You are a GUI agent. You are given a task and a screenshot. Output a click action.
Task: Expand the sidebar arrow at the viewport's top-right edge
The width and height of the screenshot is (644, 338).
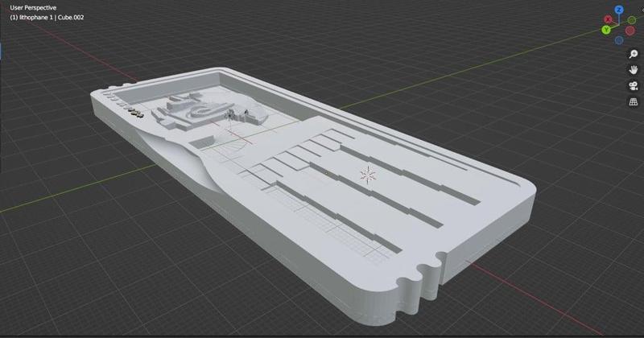(642, 9)
